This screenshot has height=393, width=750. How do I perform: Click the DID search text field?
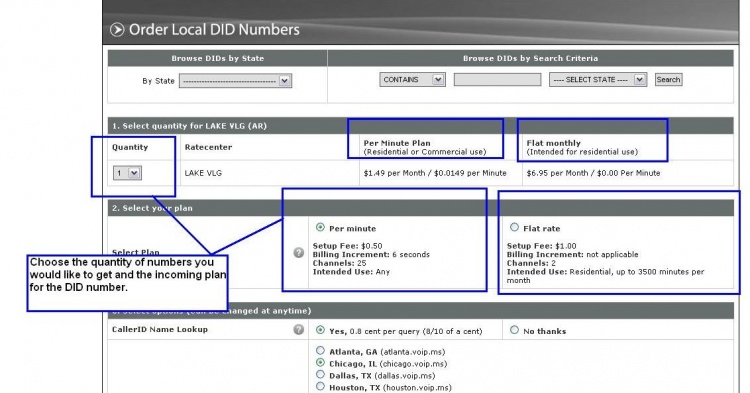[x=497, y=79]
